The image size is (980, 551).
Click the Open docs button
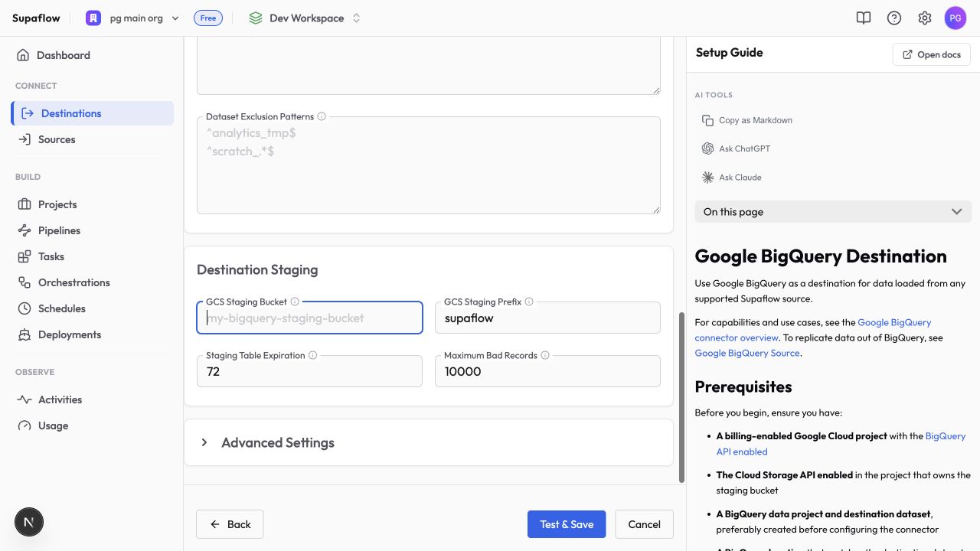(x=932, y=54)
